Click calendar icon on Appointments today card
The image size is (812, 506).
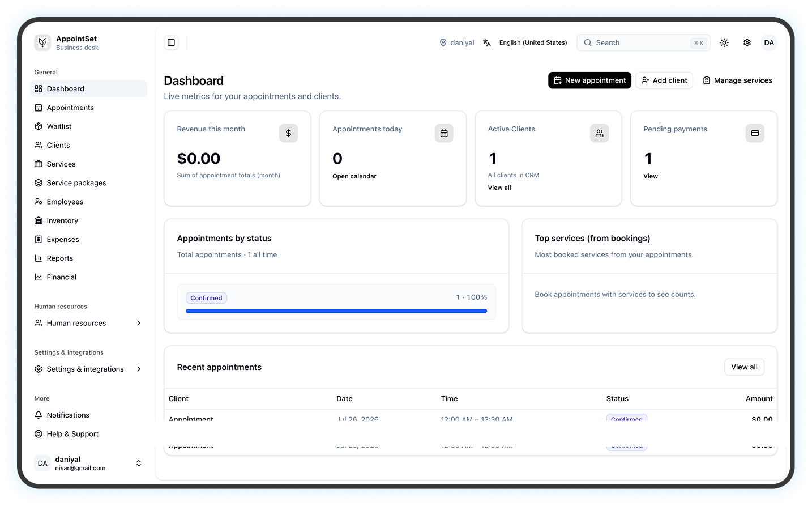click(444, 133)
